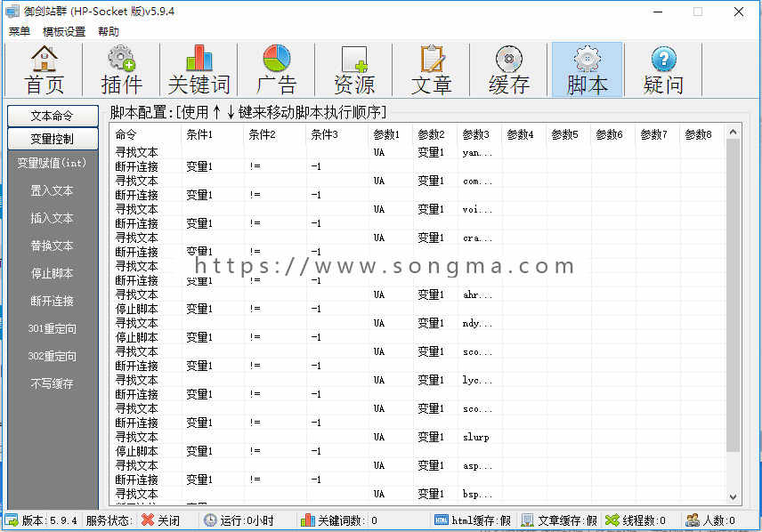
Task: Select the 替换文本 command
Action: 52,246
